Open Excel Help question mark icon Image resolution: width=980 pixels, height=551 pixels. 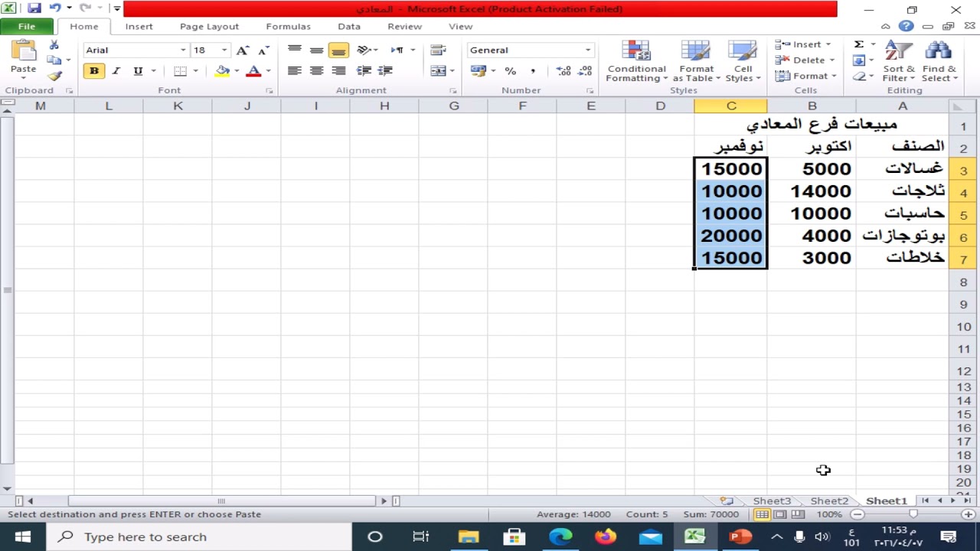point(906,26)
